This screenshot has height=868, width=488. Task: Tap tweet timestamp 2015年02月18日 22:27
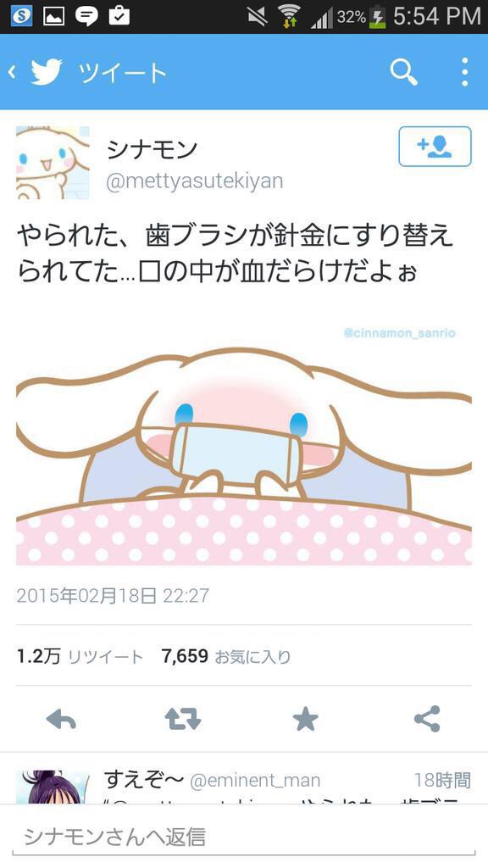113,596
